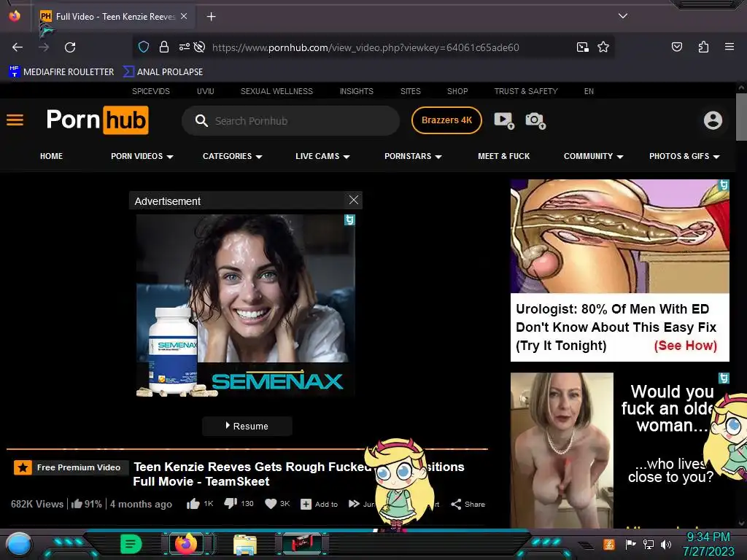This screenshot has height=560, width=747.
Task: Click the upload photo camera icon
Action: click(535, 120)
